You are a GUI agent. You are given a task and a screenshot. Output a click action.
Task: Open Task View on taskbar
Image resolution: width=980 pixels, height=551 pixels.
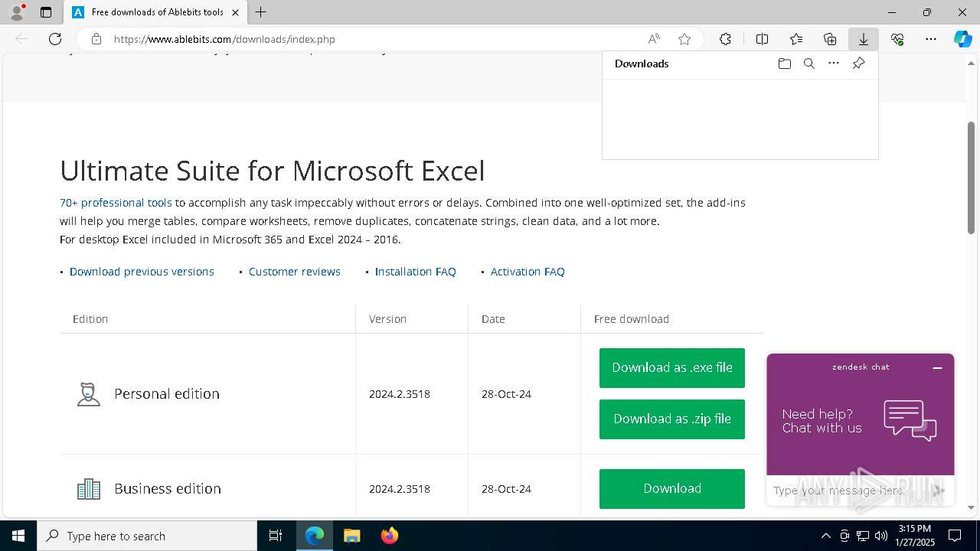pyautogui.click(x=276, y=536)
